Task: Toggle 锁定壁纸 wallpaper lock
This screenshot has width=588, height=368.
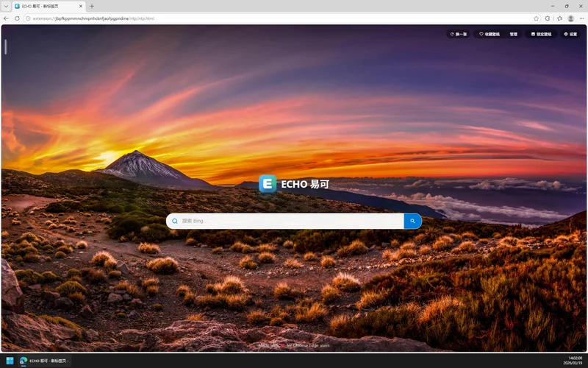Action: tap(541, 34)
